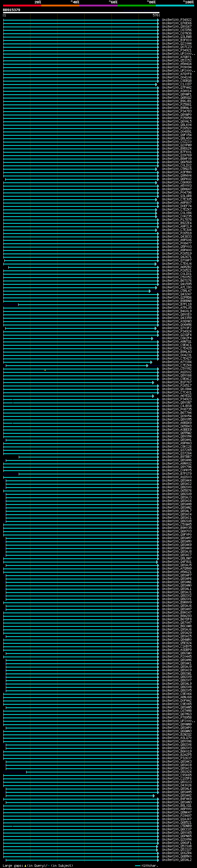Open hit UniRef100_C6TD56
Image resolution: width=197 pixels, height=868 pixels.
pos(177,30)
